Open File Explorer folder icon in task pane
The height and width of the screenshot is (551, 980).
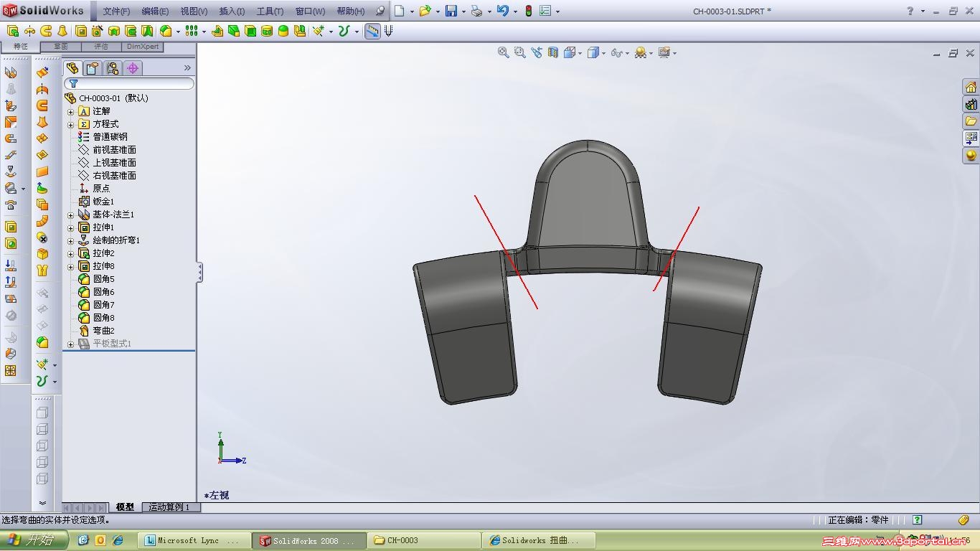coord(971,121)
